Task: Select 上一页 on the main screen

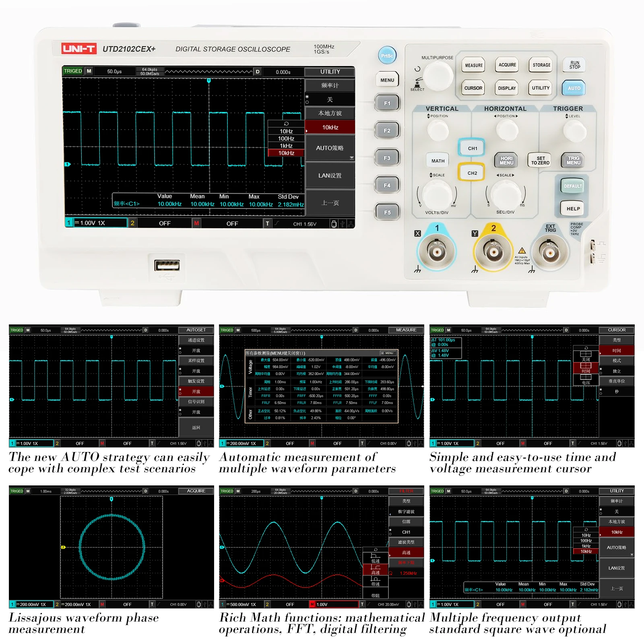Action: 330,203
